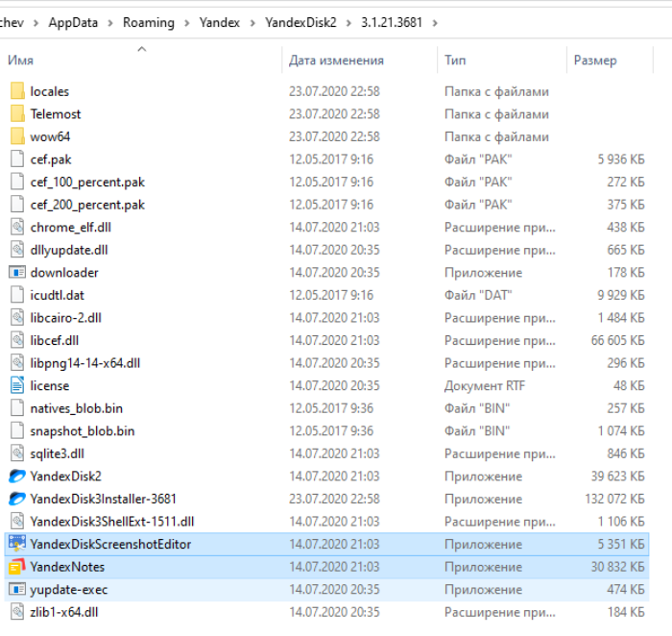
Task: Click the icudtl.dat file icon
Action: 17,295
